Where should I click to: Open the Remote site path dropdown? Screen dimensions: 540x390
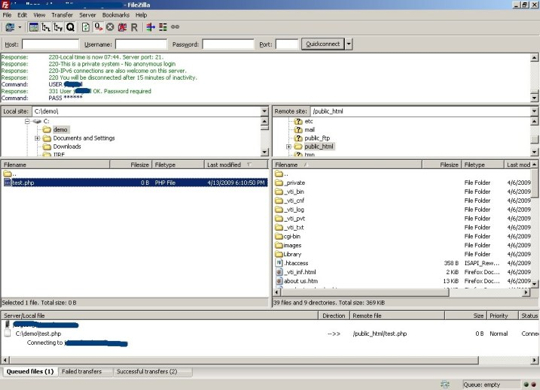[x=534, y=111]
